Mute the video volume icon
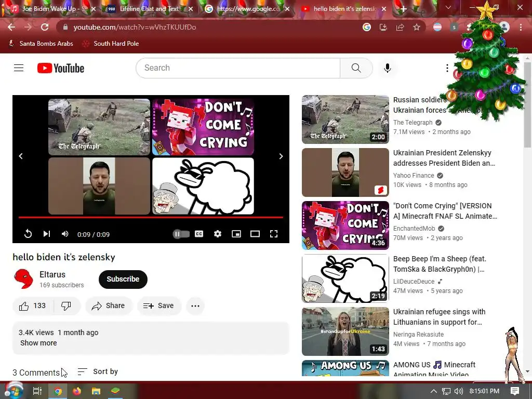532x399 pixels. tap(65, 234)
